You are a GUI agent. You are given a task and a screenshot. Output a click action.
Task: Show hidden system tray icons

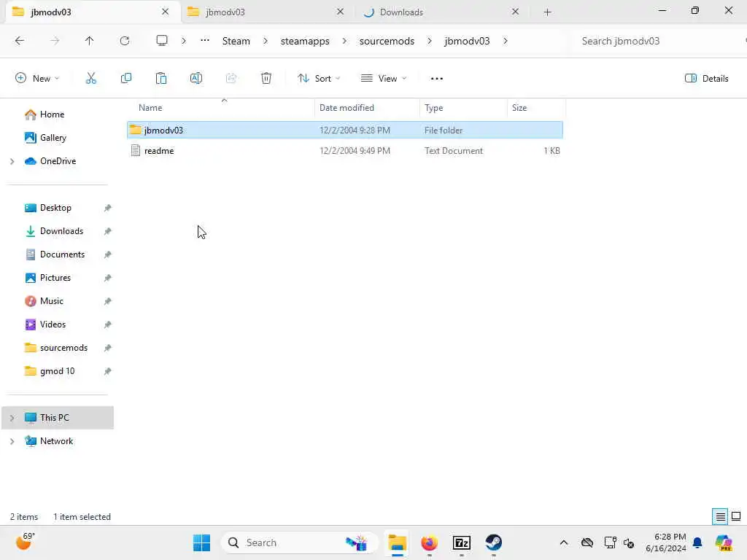[564, 542]
